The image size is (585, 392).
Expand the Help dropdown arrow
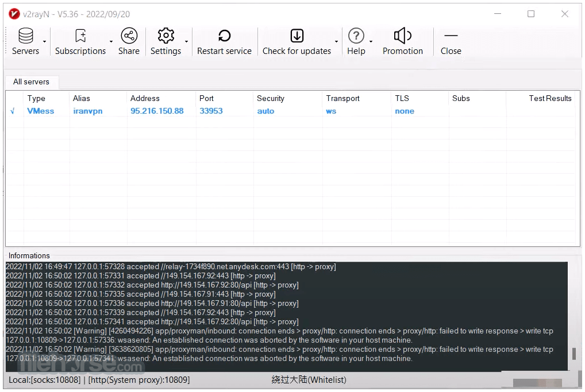click(371, 42)
